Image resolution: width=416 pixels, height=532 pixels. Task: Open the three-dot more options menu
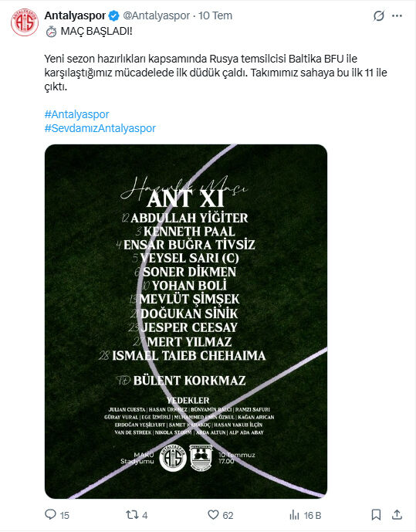click(397, 15)
